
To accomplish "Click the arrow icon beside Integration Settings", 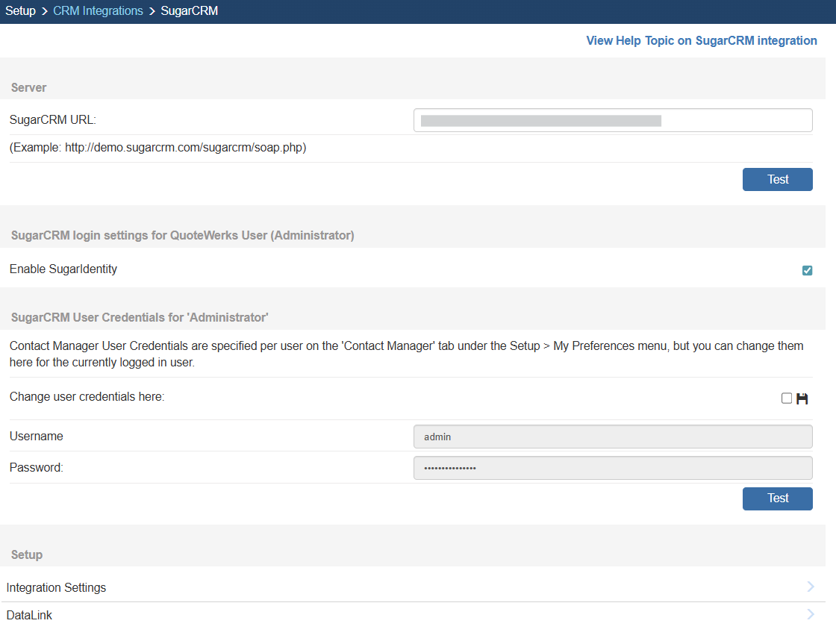I will pos(811,587).
